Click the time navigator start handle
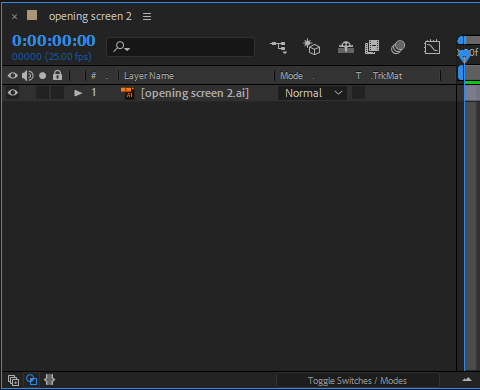This screenshot has height=390, width=480. [461, 40]
